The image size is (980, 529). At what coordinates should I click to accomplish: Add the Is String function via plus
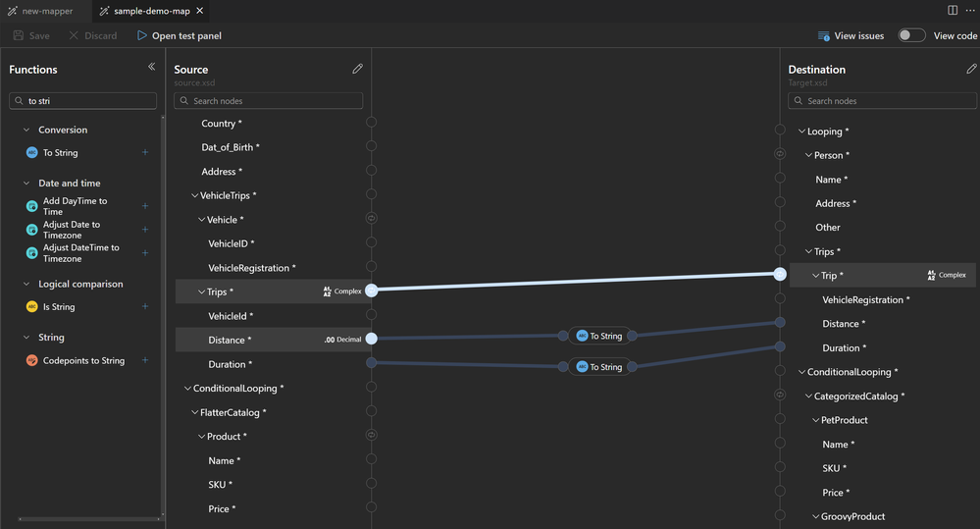(x=145, y=306)
